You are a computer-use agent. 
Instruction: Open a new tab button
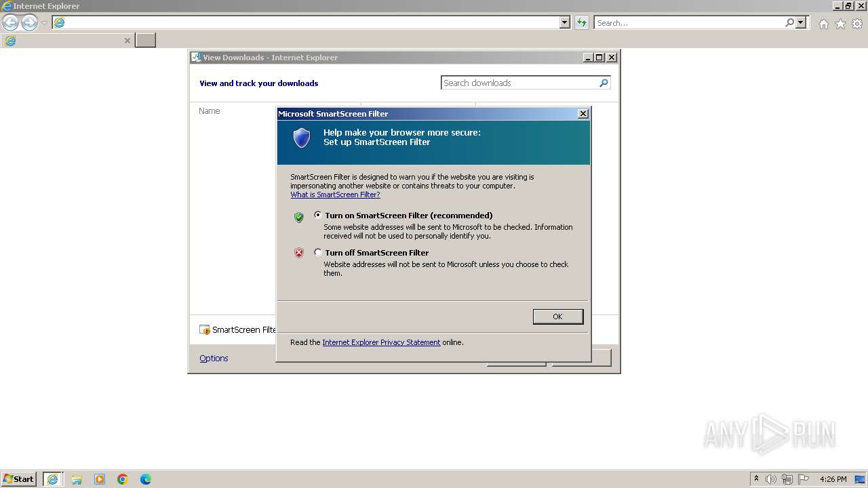click(145, 40)
